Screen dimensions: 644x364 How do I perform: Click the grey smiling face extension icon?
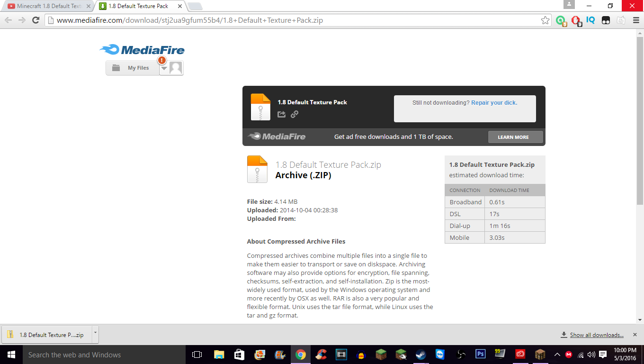click(x=621, y=20)
